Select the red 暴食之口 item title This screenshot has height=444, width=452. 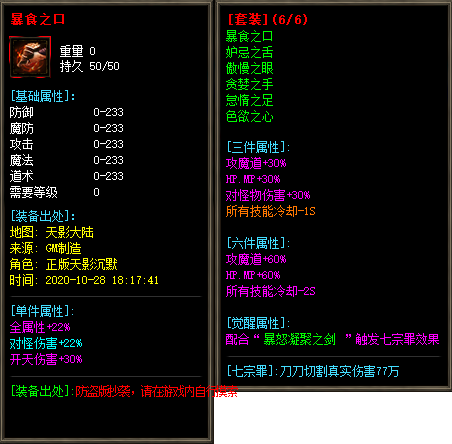click(x=37, y=19)
